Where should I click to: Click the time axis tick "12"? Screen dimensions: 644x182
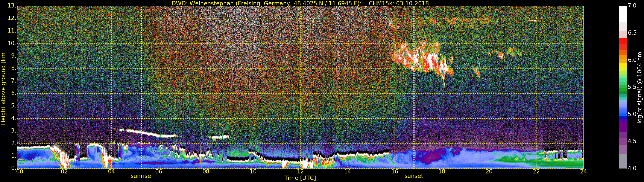(x=301, y=172)
